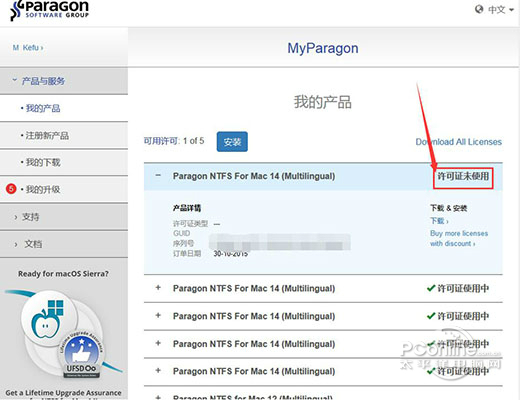Click the order date 30-10-2015 value
This screenshot has height=400, width=520.
coord(230,254)
